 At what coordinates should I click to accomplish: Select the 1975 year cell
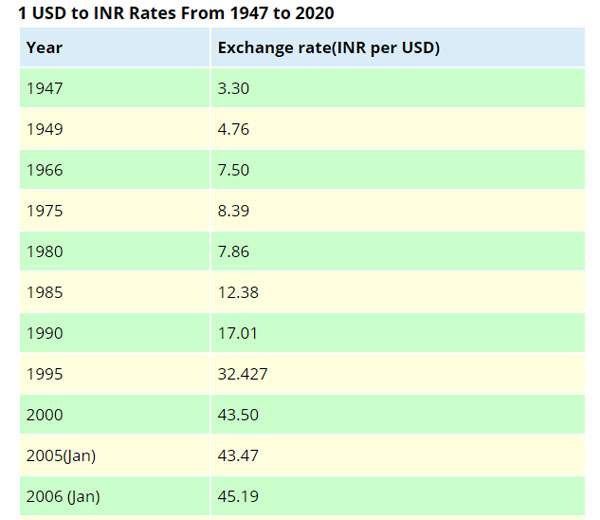44,211
